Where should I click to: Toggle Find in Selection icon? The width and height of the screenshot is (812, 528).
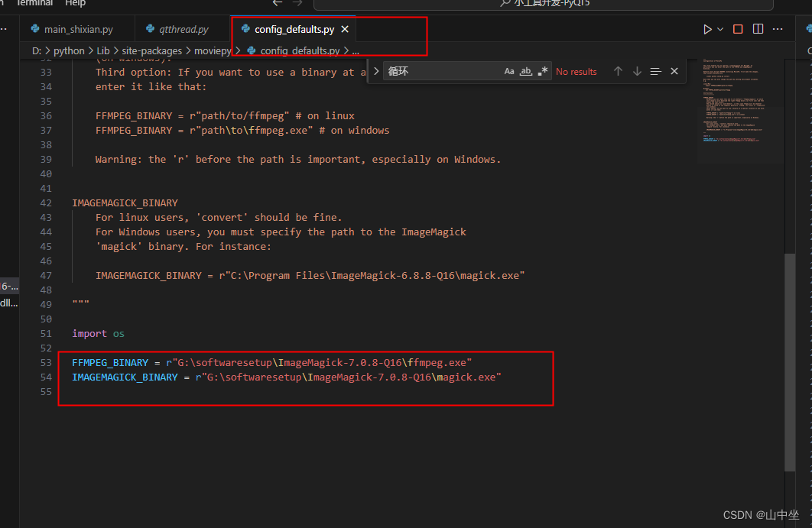coord(655,71)
